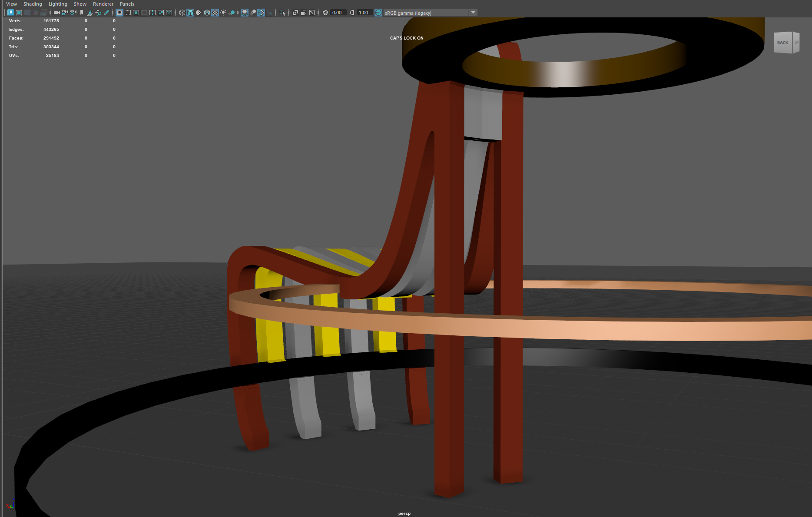Click the BACK face on the view cube
The image size is (812, 517).
coord(782,42)
